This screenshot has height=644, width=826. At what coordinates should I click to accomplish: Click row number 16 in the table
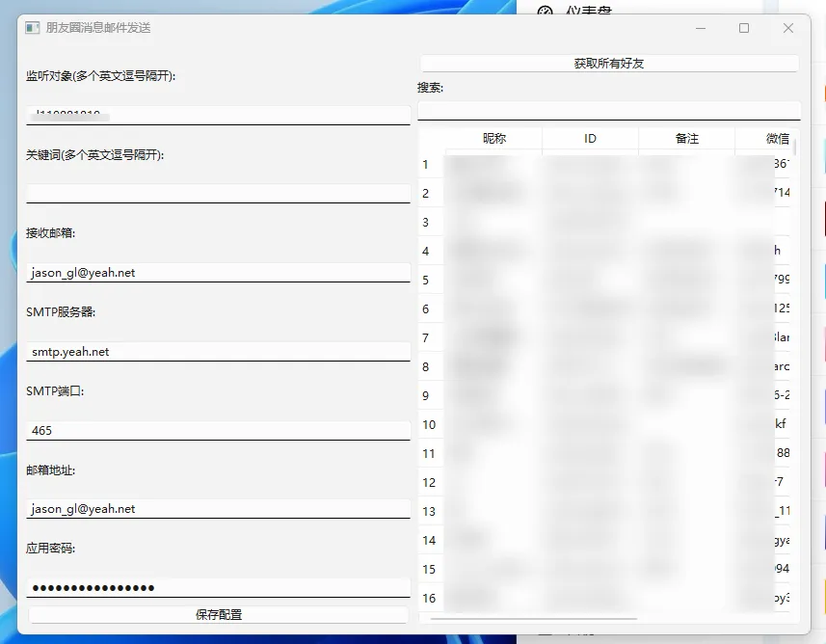coord(429,599)
